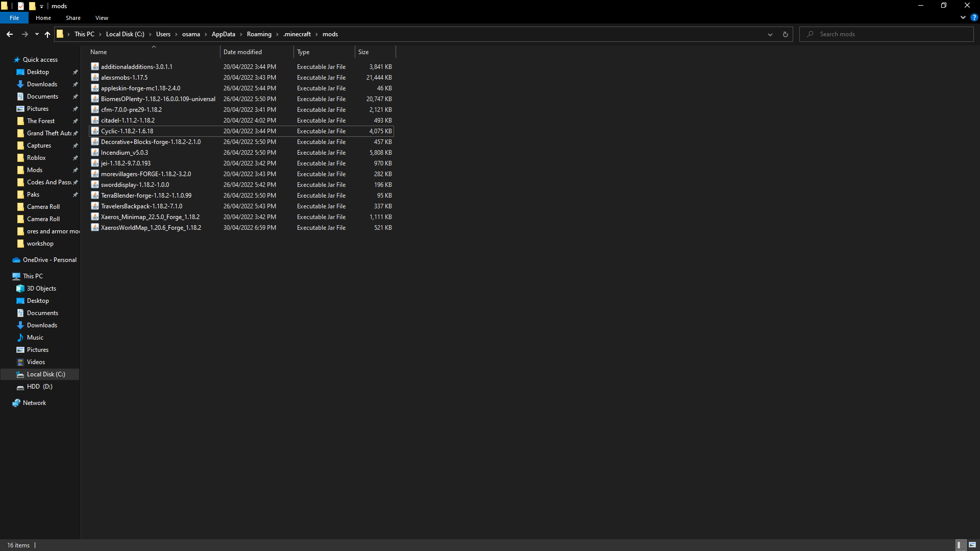Click the Local Disk (C:) drive icon in sidebar
The height and width of the screenshot is (551, 980).
click(20, 374)
